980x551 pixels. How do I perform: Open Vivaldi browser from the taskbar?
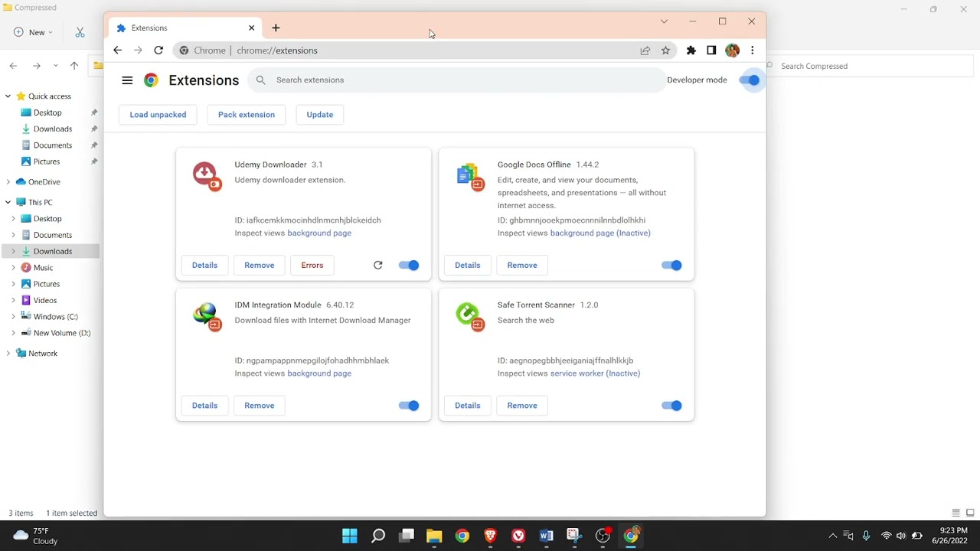[x=518, y=536]
